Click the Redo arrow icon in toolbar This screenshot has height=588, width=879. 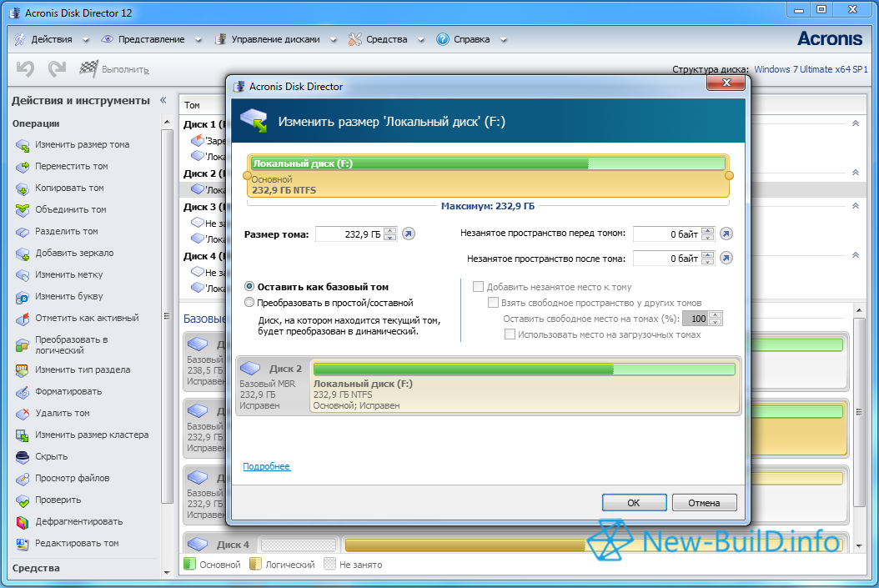click(57, 69)
